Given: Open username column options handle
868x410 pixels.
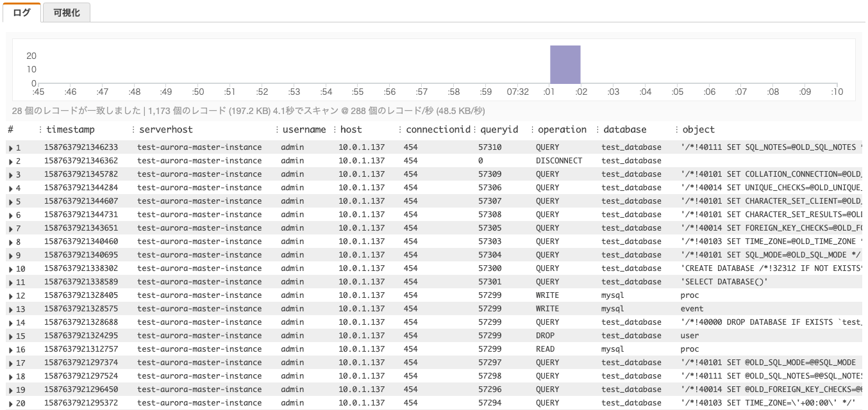Looking at the screenshot, I should 278,129.
